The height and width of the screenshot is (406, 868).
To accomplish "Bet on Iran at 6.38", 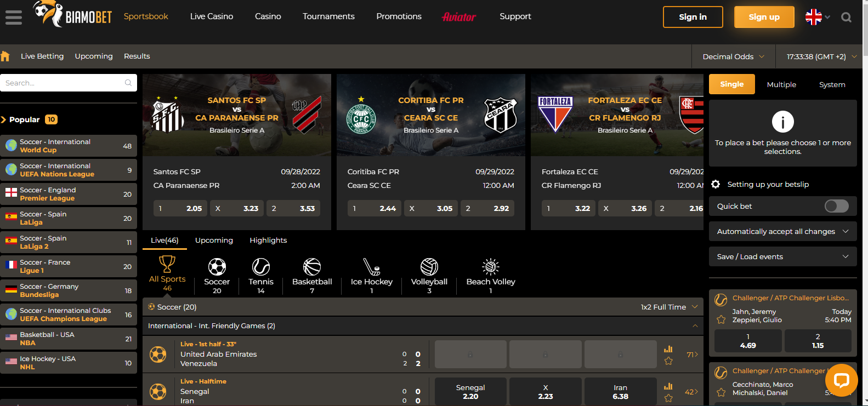I will coord(620,392).
